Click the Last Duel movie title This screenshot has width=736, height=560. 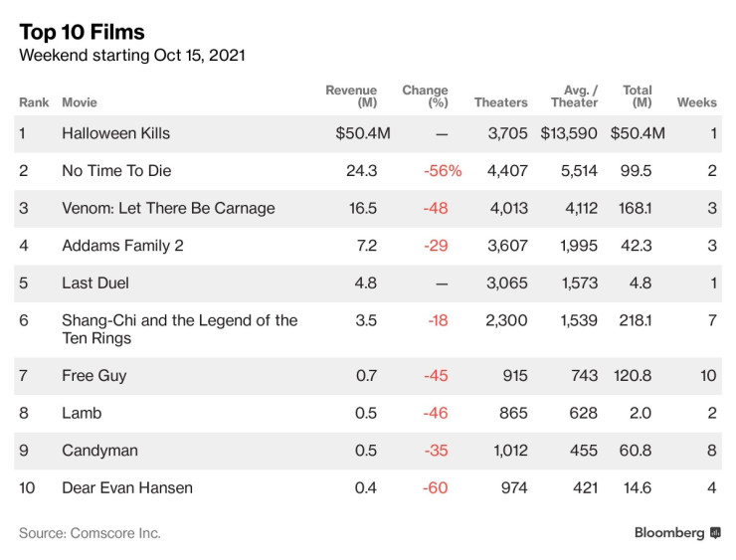pos(95,283)
